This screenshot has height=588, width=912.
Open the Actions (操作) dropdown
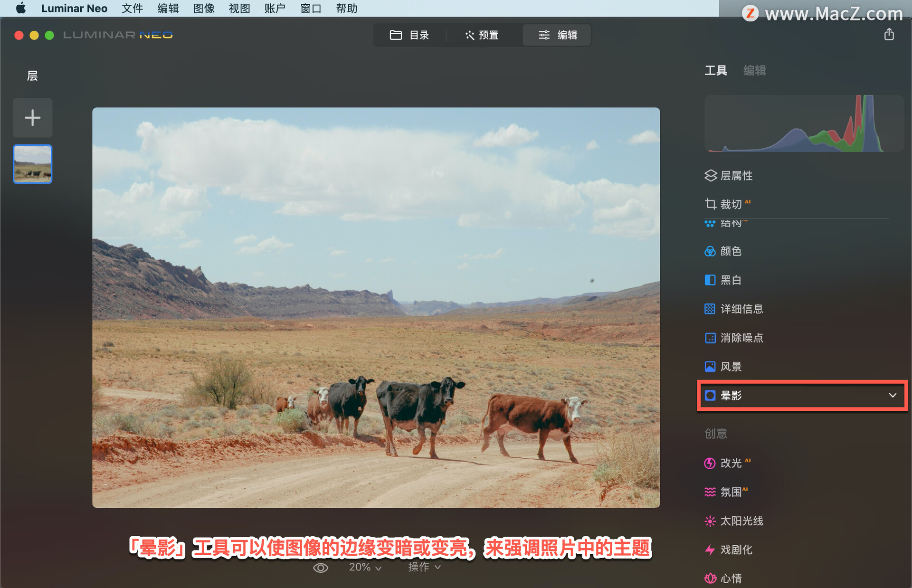click(425, 567)
